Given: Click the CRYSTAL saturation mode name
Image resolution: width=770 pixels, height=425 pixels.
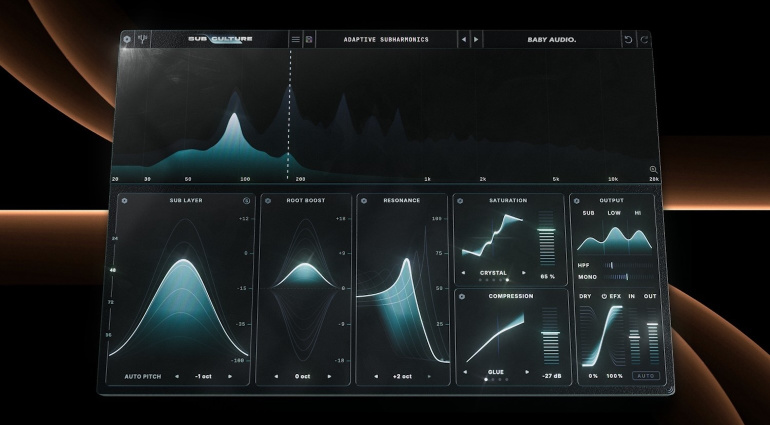Looking at the screenshot, I should [494, 273].
